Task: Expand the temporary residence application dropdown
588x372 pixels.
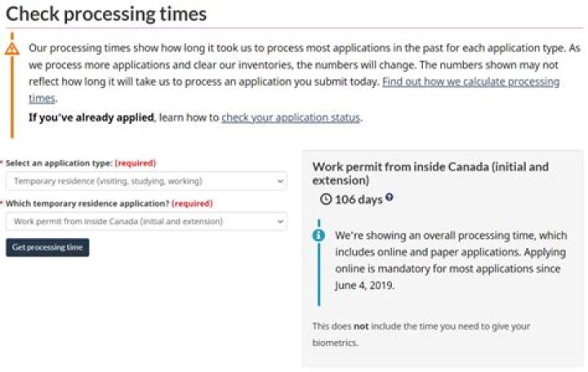Action: tap(145, 221)
